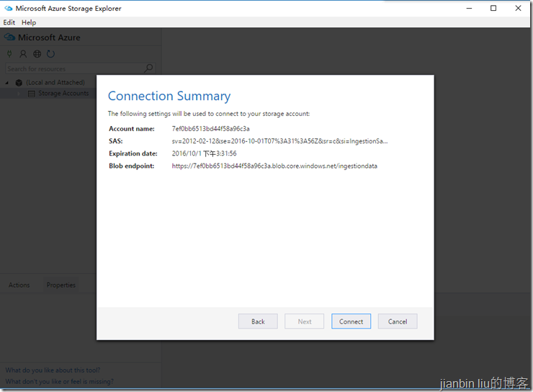Screen dimensions: 533x392
Task: Click the search magnifier icon
Action: 148,68
